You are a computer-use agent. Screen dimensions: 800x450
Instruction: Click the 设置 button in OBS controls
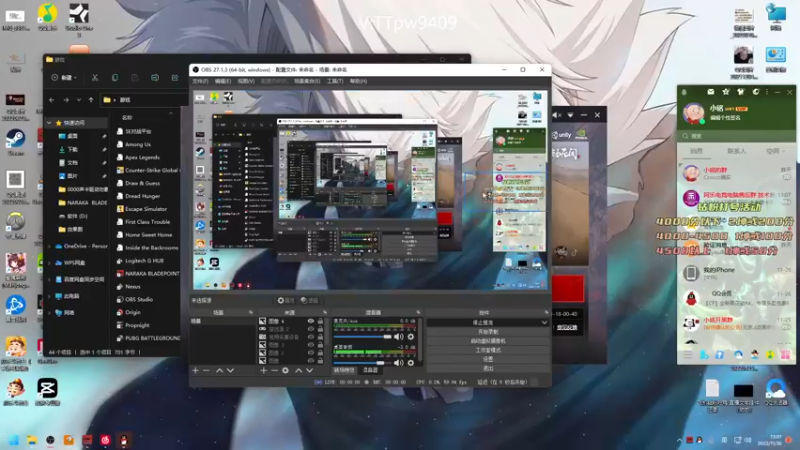pos(488,359)
